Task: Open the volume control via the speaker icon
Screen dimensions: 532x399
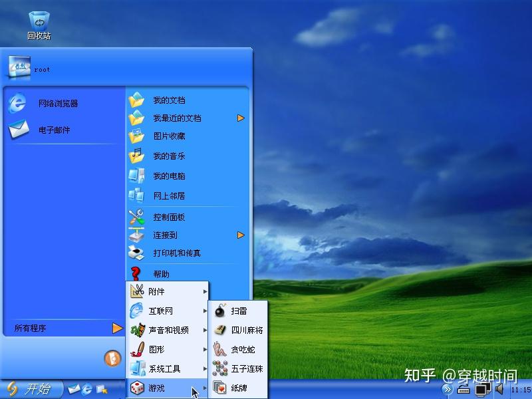Action: (x=499, y=390)
